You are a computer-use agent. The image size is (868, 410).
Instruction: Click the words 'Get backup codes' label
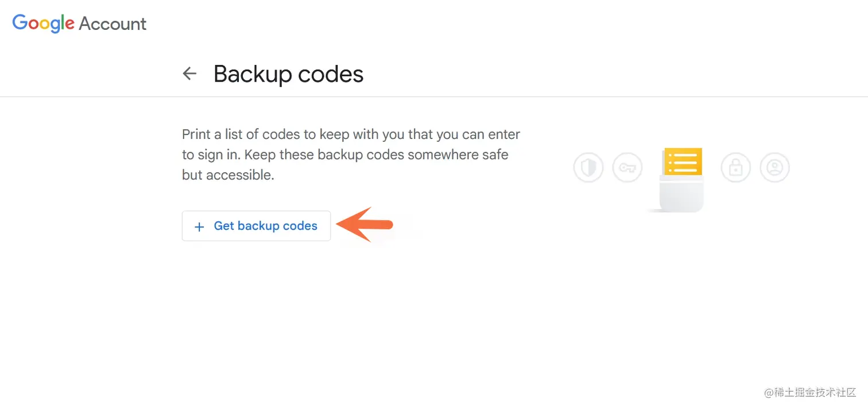click(265, 226)
